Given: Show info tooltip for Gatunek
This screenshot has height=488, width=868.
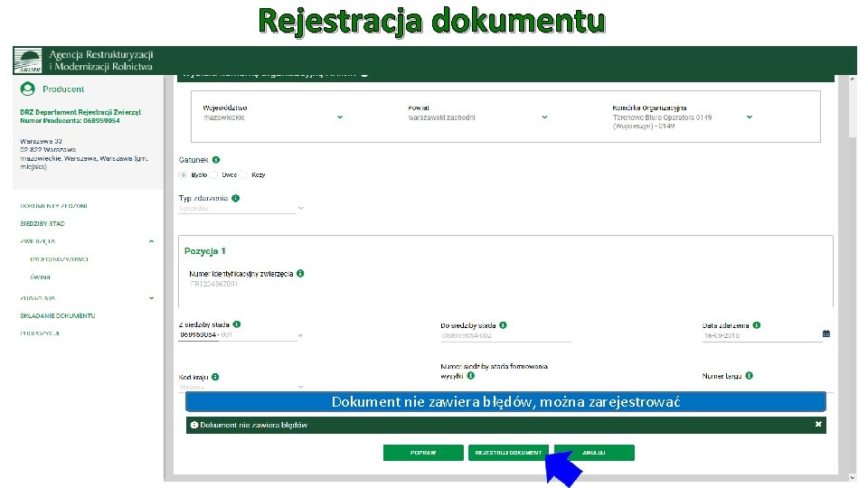Looking at the screenshot, I should click(x=216, y=159).
